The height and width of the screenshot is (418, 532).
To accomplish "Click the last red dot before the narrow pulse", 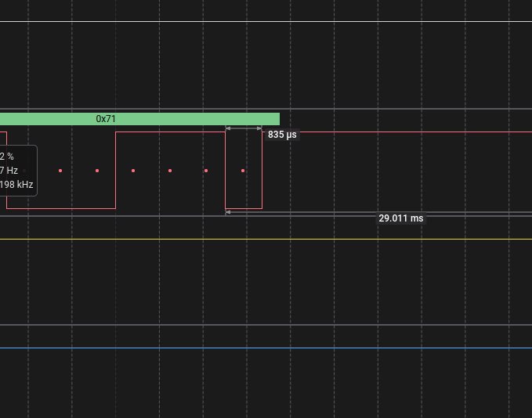I will (x=206, y=171).
